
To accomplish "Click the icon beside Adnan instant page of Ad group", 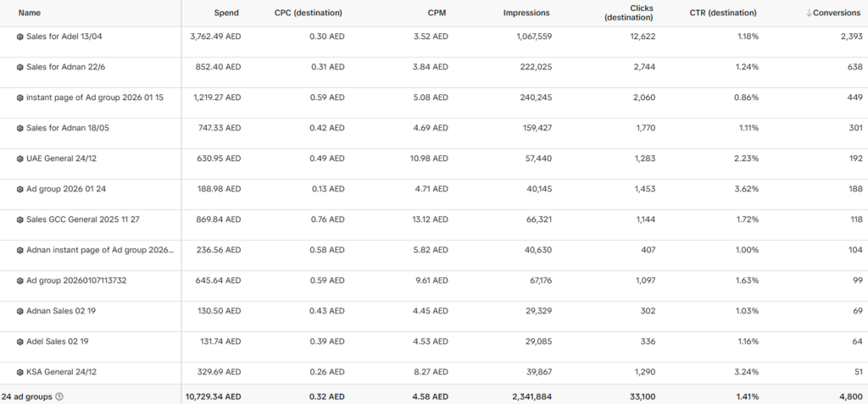I will pyautogui.click(x=20, y=250).
